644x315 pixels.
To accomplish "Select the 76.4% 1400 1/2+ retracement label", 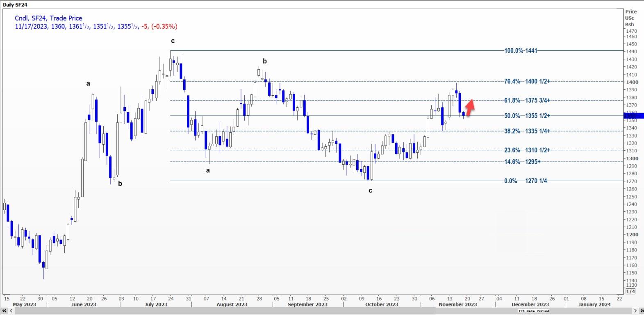I will click(x=527, y=81).
